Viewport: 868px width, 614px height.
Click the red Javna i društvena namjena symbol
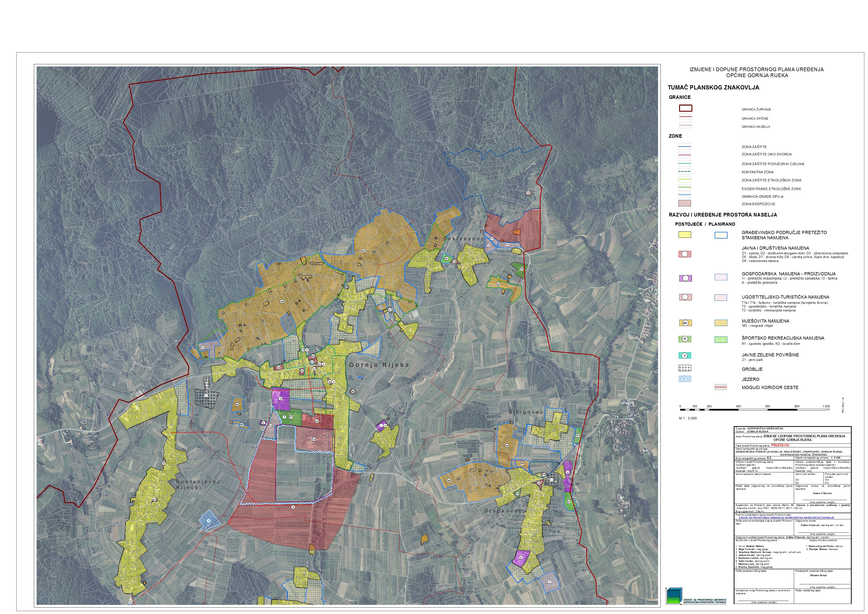(685, 254)
